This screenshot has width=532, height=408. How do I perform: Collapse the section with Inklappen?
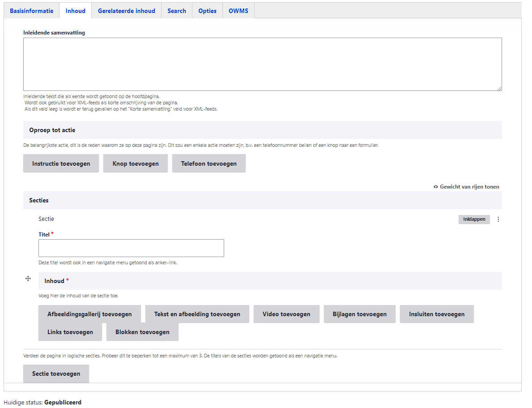(x=474, y=219)
